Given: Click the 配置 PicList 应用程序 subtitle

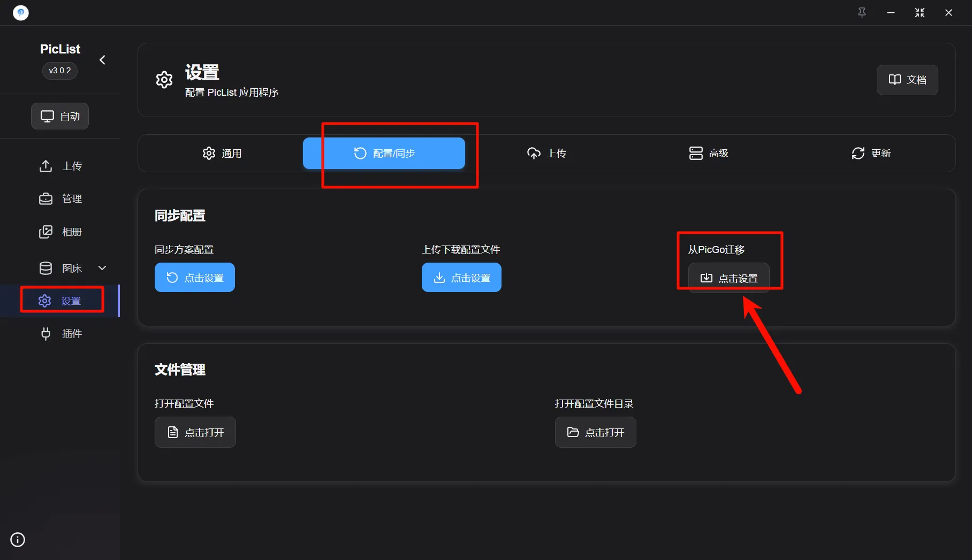Looking at the screenshot, I should point(232,93).
